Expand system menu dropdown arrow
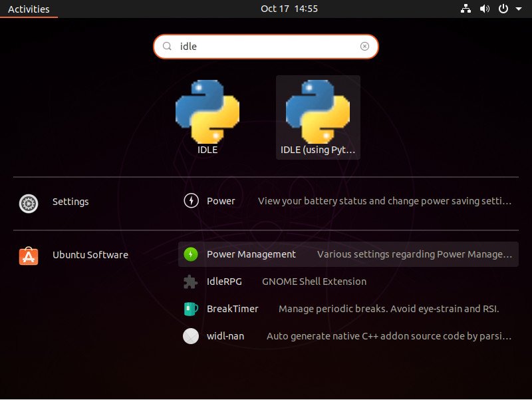This screenshot has height=400, width=532. [x=519, y=9]
